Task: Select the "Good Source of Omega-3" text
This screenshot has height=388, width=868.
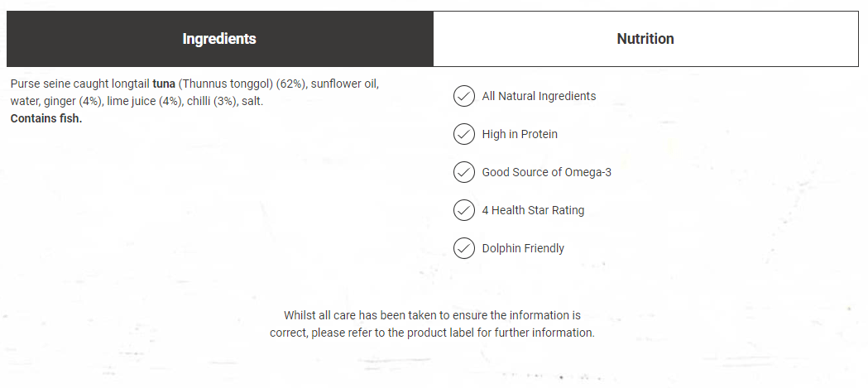Action: coord(546,172)
